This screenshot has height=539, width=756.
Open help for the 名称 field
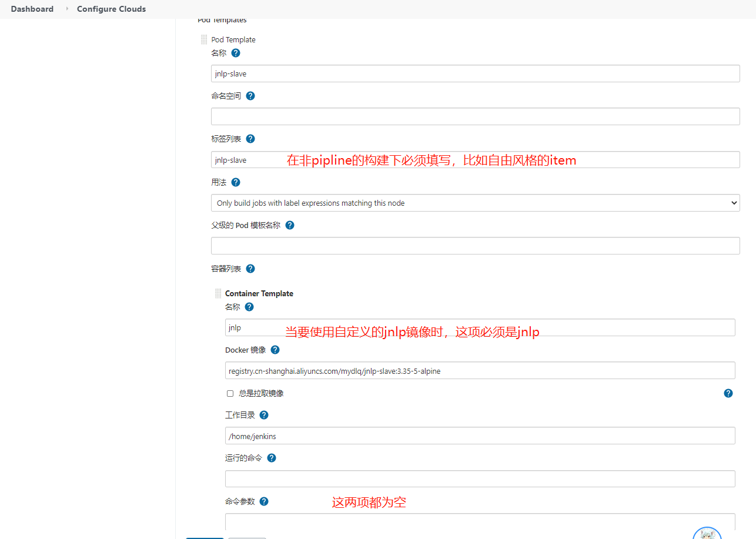pos(235,53)
